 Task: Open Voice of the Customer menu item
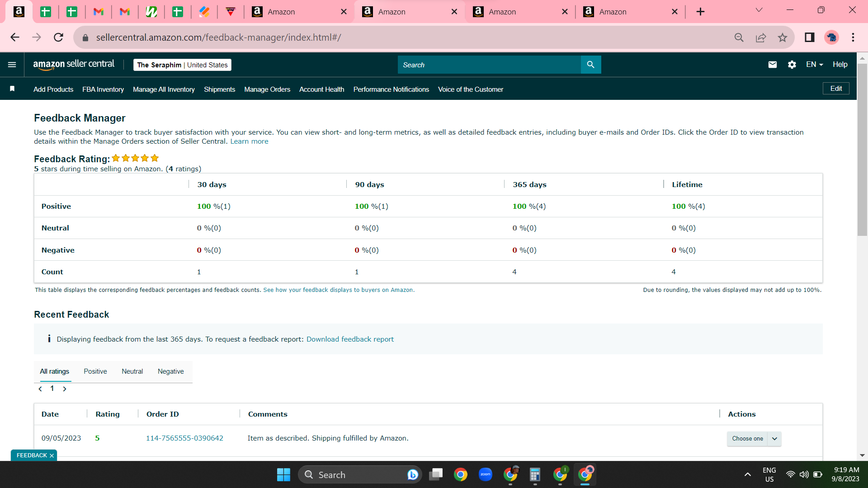coord(471,89)
